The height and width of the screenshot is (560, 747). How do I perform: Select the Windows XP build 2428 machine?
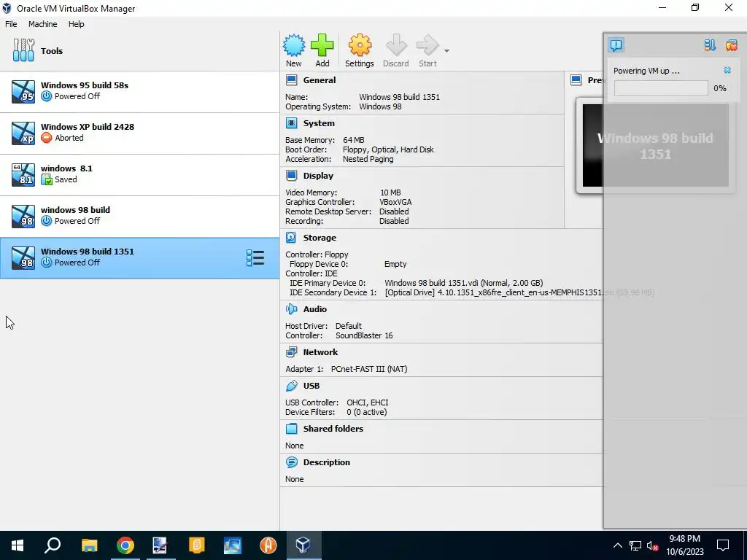click(139, 133)
